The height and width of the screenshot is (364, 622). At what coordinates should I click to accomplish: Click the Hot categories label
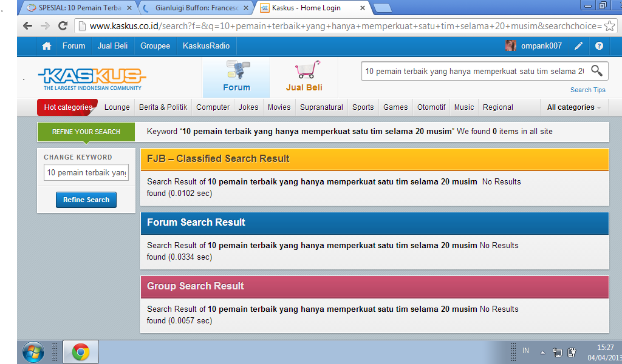[68, 107]
